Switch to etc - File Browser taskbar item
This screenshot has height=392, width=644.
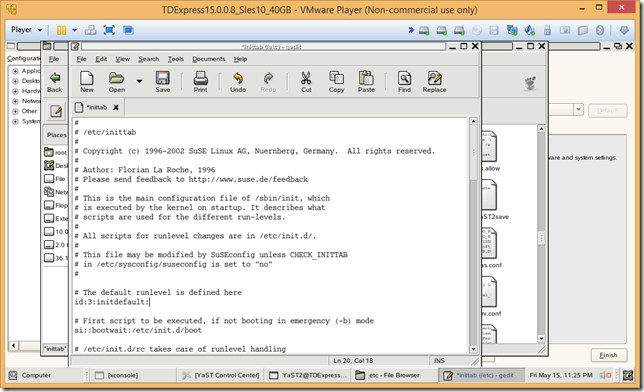coord(394,375)
